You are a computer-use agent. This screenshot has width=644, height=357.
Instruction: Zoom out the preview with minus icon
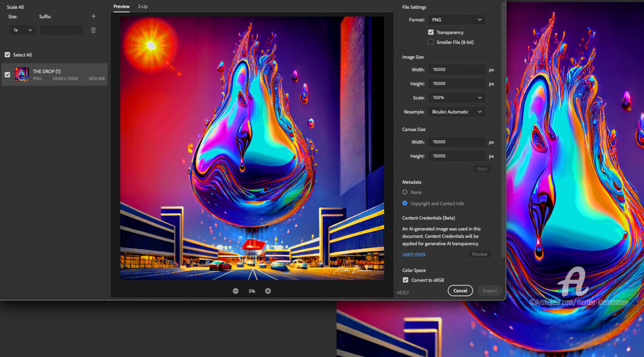(x=236, y=291)
